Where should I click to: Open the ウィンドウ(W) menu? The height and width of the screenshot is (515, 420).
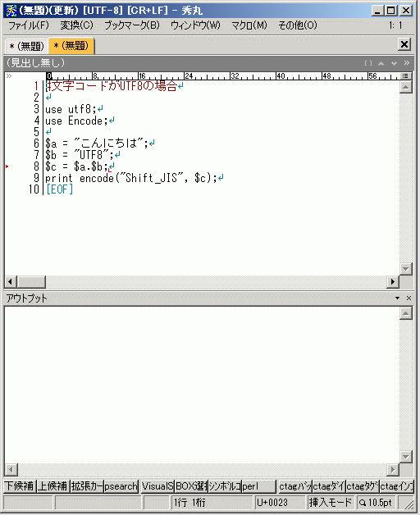pyautogui.click(x=195, y=25)
